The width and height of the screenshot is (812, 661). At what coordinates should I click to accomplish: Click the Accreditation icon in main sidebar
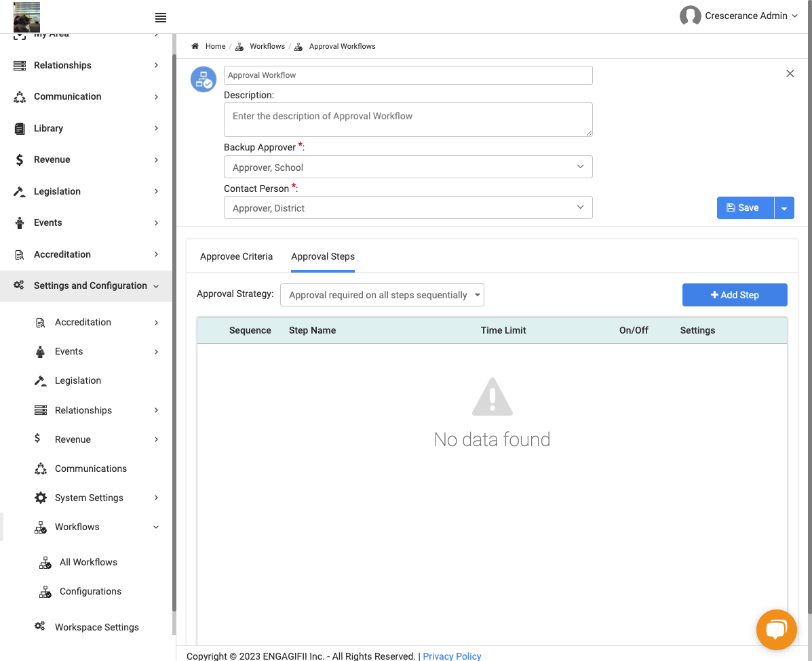click(20, 255)
